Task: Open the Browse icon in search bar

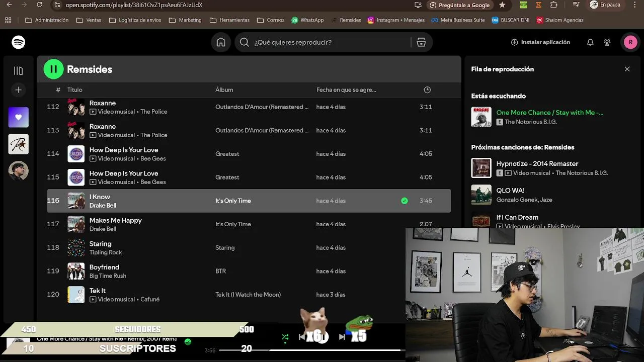Action: click(x=421, y=42)
